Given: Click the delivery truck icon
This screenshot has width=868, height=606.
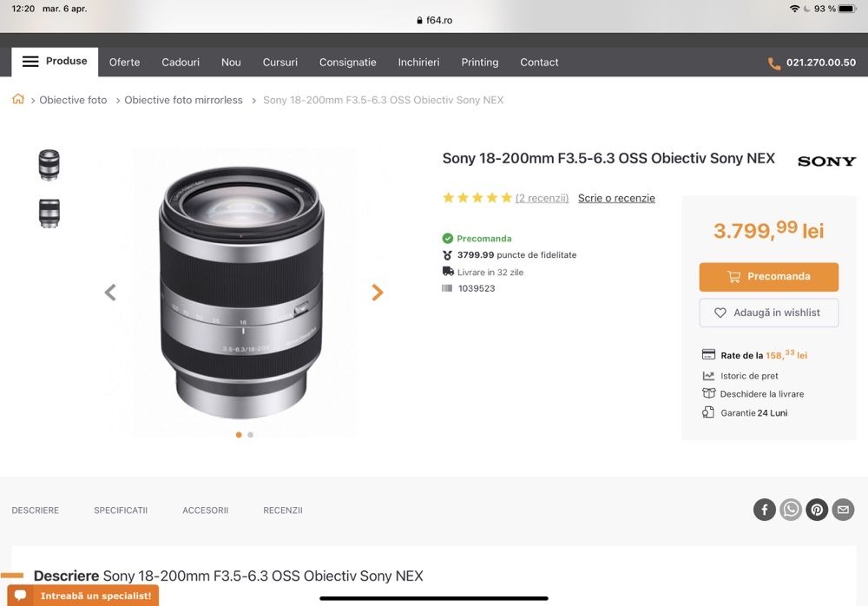Looking at the screenshot, I should click(x=448, y=272).
